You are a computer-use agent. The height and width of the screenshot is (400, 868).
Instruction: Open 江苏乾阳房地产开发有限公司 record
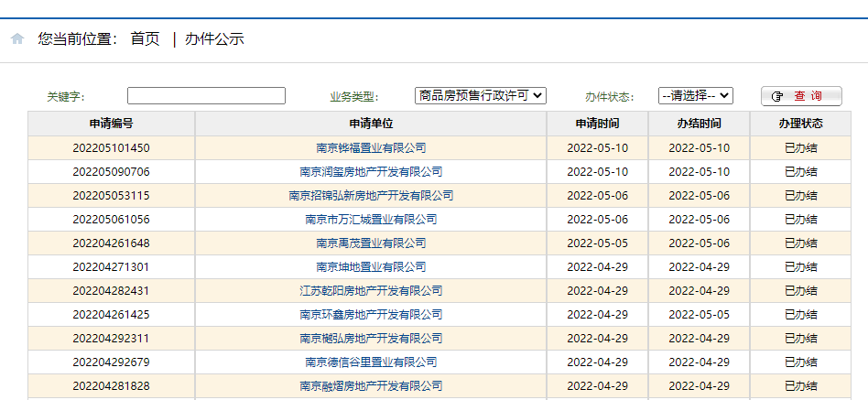371,291
